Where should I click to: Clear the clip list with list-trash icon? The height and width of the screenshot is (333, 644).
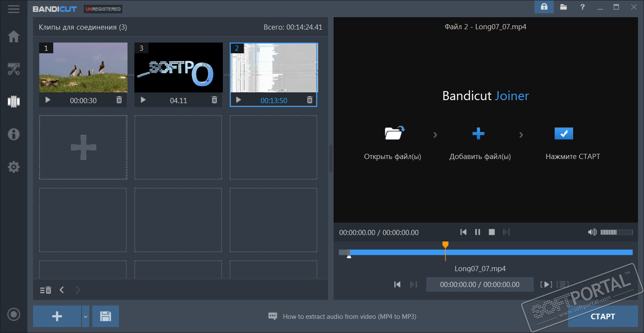[x=46, y=290]
